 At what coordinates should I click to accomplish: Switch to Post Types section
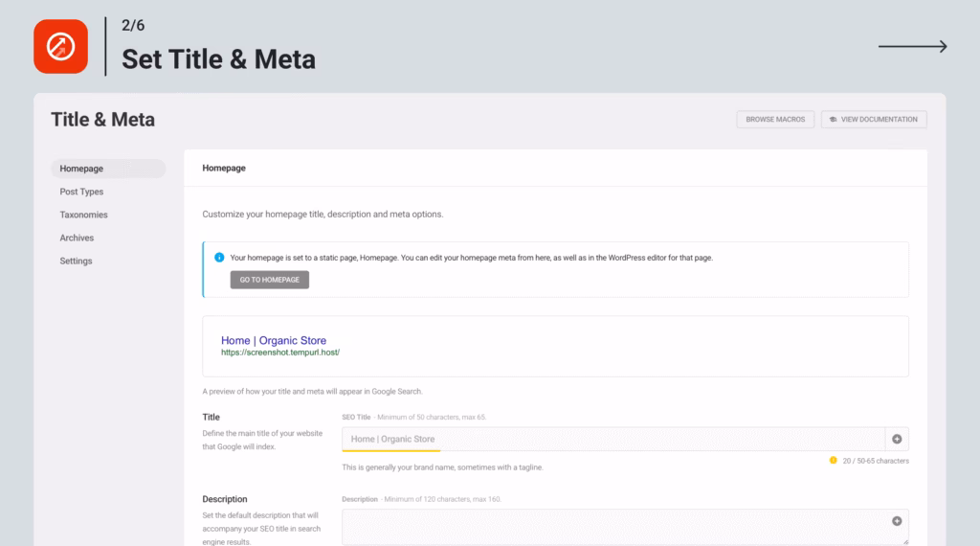tap(81, 192)
